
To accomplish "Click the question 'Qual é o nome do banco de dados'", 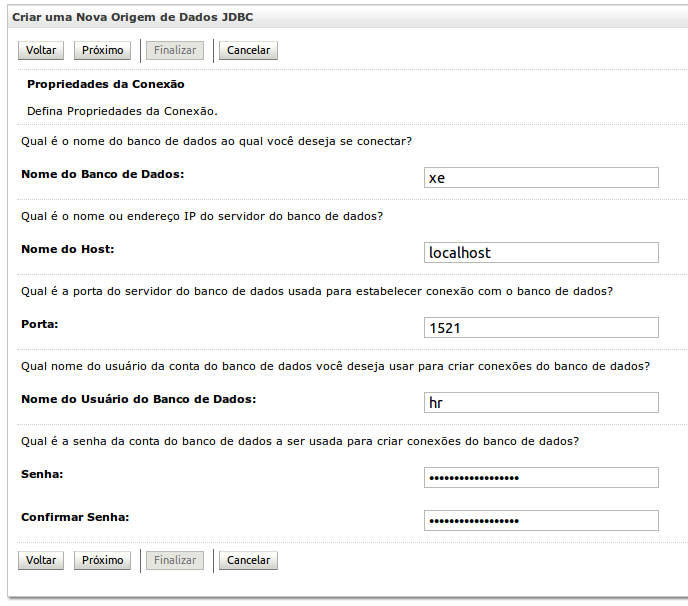I will [x=216, y=141].
